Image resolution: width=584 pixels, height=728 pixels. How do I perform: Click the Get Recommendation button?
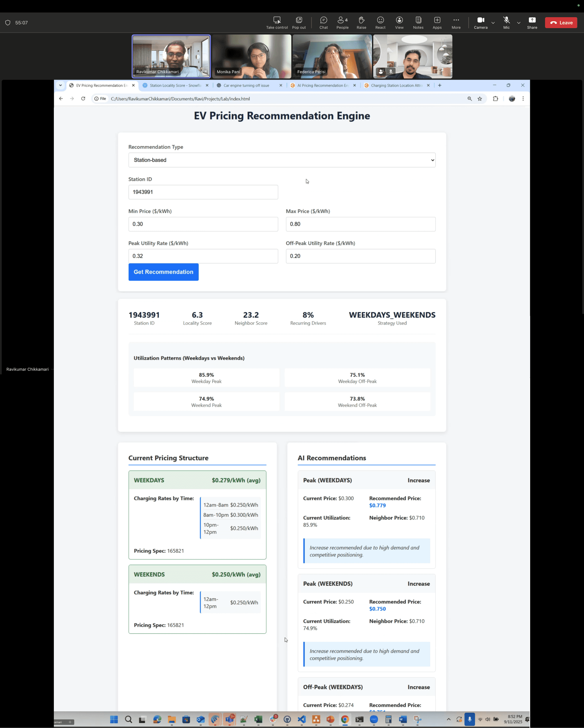coord(163,272)
